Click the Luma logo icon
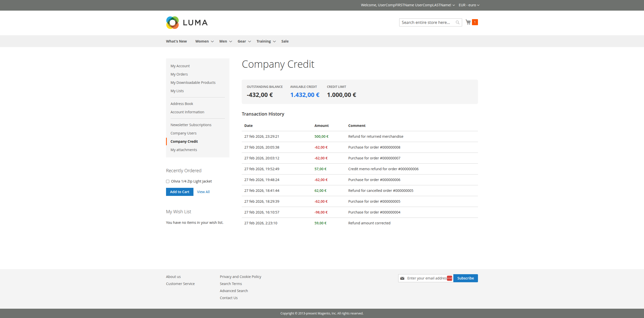The image size is (644, 318). [x=173, y=23]
